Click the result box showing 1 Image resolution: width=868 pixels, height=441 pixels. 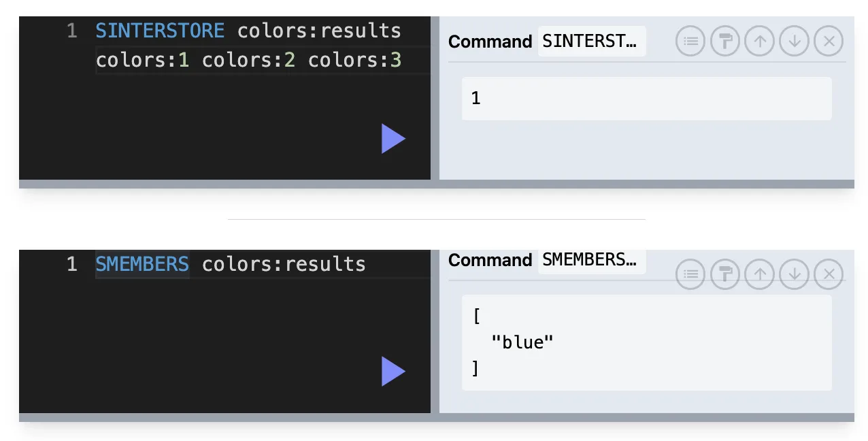647,99
